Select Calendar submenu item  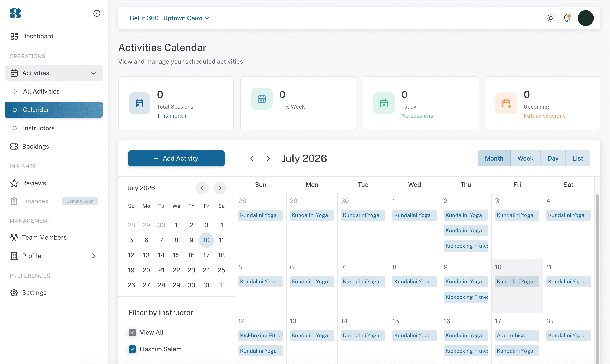[53, 110]
